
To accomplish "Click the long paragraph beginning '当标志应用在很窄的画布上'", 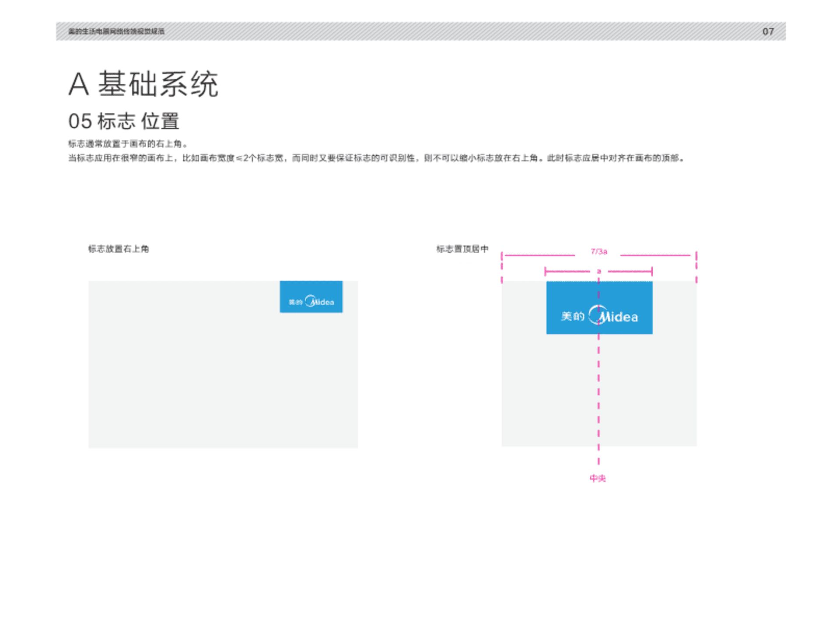I will pyautogui.click(x=376, y=158).
